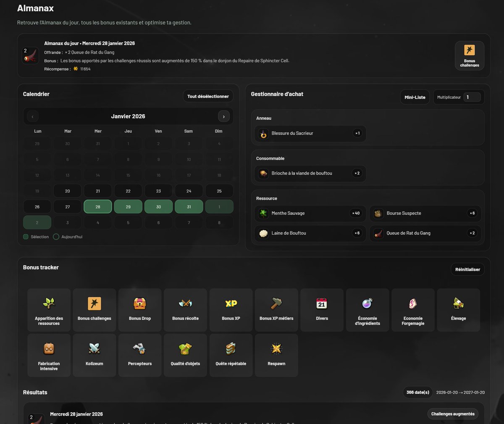Image resolution: width=504 pixels, height=424 pixels.
Task: Open the Apparition des ressources bonus tile
Action: point(49,310)
